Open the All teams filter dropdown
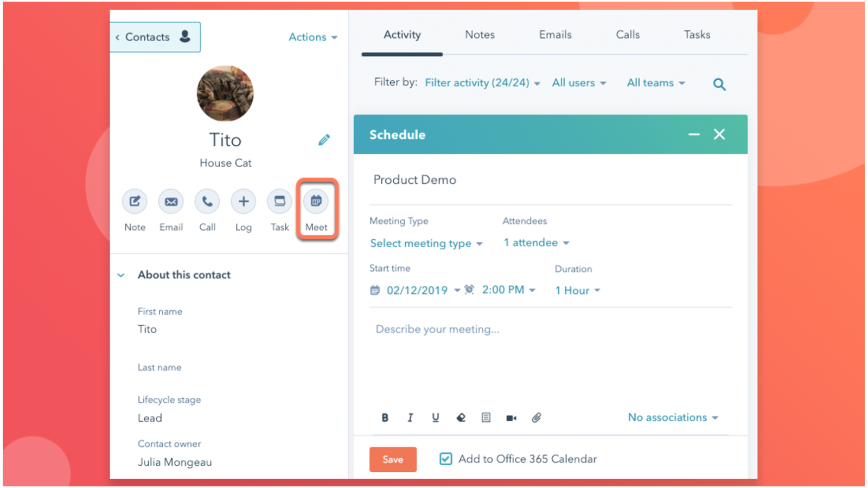 coord(656,83)
